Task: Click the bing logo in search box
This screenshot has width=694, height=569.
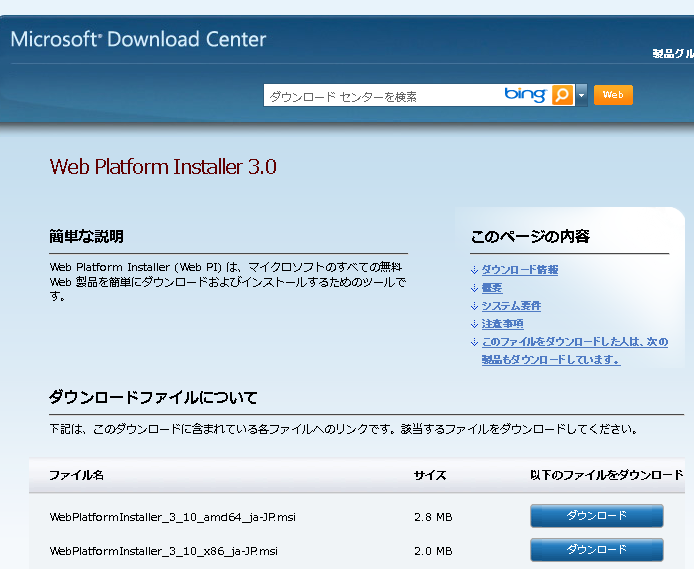Action: pos(525,95)
